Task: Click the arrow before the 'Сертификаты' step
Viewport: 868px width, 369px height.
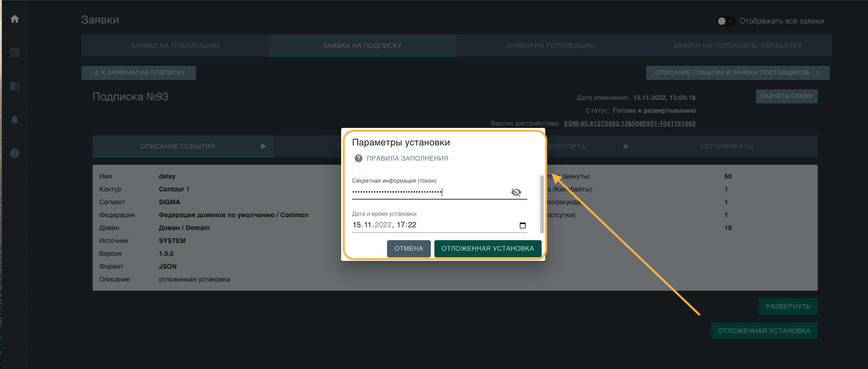Action: click(626, 146)
